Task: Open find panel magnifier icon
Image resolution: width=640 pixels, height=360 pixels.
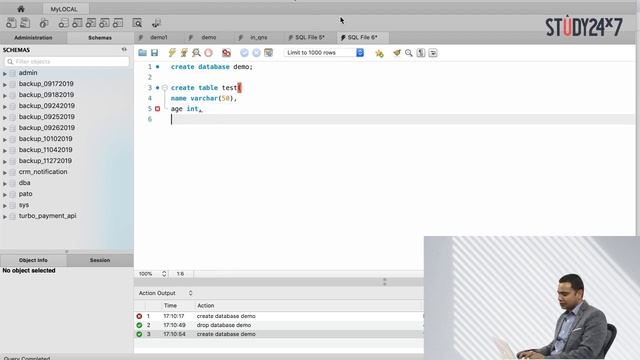Action: click(409, 53)
